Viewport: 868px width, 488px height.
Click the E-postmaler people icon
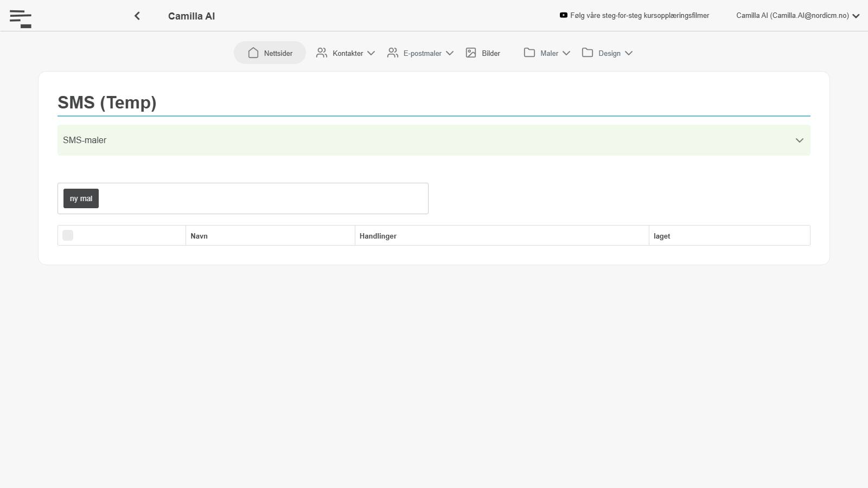(393, 53)
